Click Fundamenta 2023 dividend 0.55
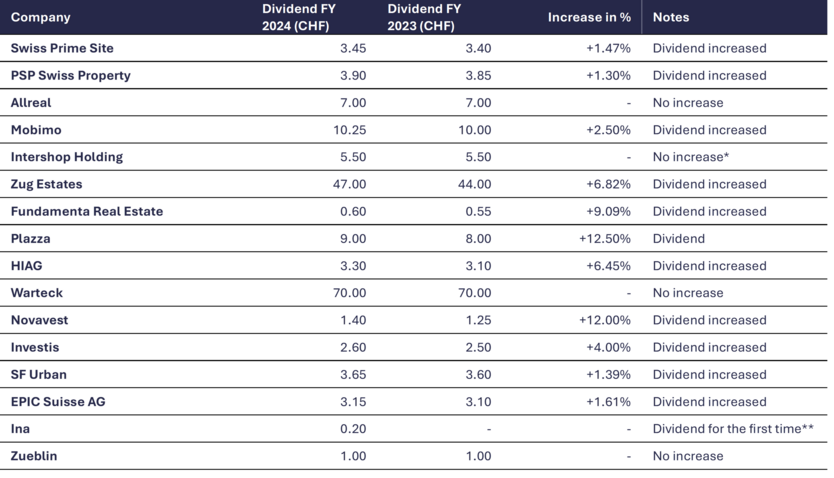 [478, 211]
